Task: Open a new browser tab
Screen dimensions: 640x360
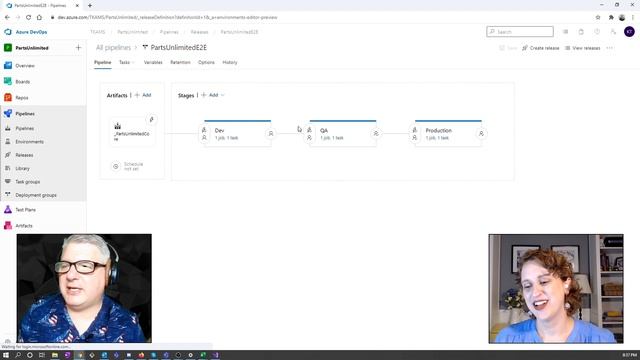Action: tap(90, 5)
